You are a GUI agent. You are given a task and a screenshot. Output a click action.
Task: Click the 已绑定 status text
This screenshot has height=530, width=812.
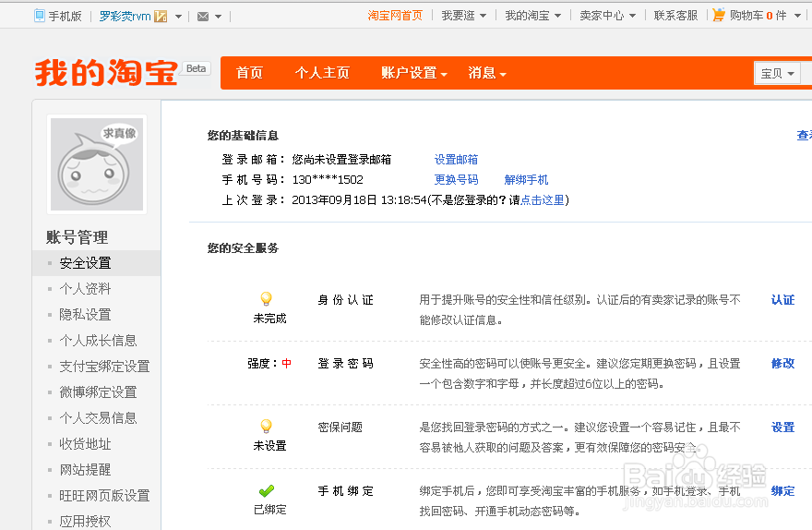(269, 510)
